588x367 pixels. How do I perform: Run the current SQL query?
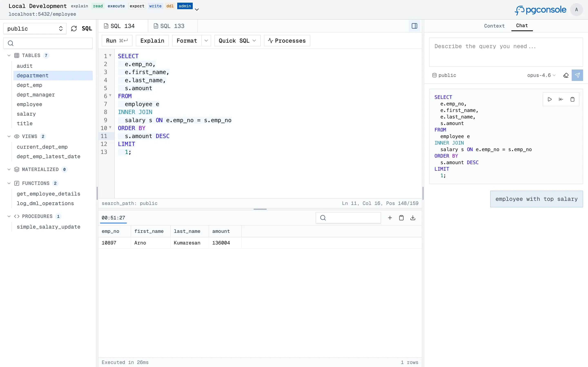click(117, 41)
